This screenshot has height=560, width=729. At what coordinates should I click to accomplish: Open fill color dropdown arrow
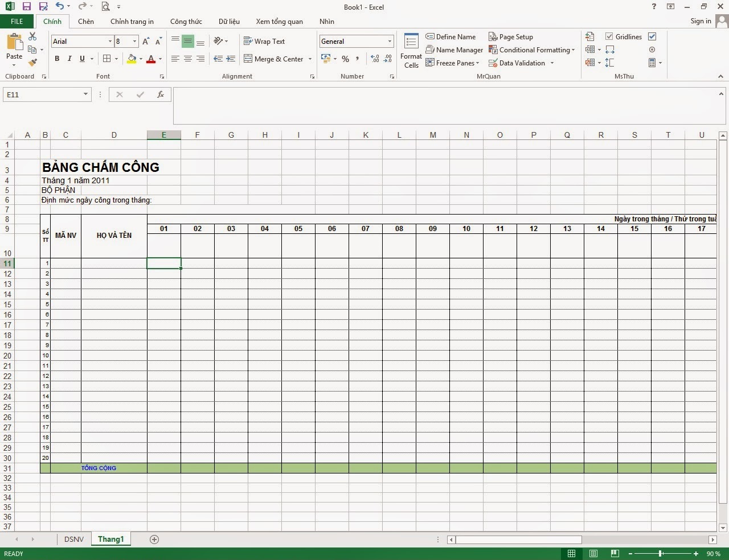141,59
